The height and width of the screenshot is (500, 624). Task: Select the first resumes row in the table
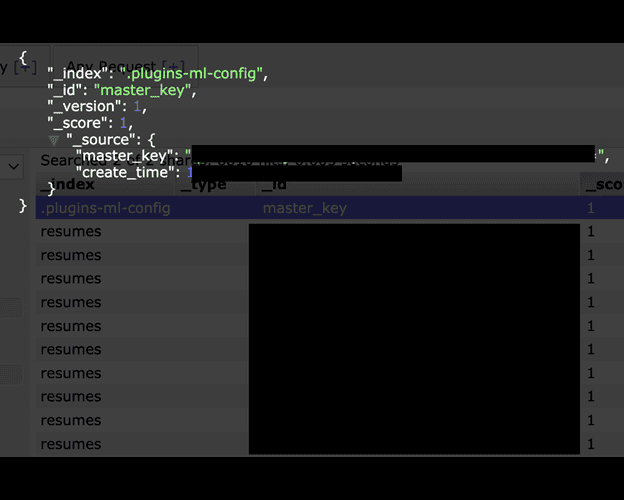[71, 231]
